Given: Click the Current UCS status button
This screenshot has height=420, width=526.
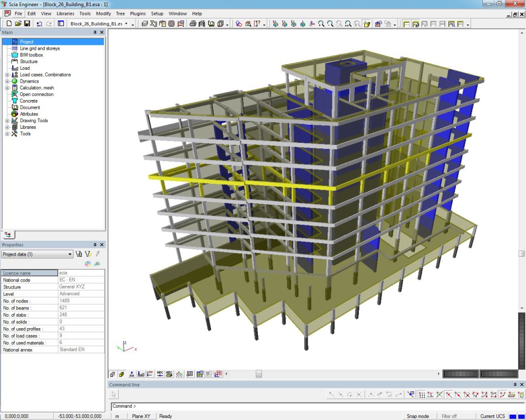Looking at the screenshot, I should tap(493, 416).
